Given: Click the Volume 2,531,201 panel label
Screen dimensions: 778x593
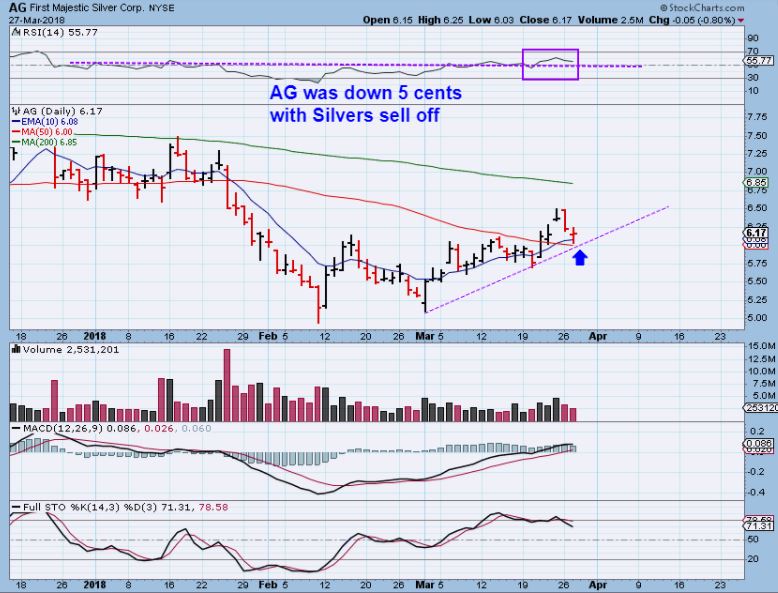Looking at the screenshot, I should tap(70, 350).
